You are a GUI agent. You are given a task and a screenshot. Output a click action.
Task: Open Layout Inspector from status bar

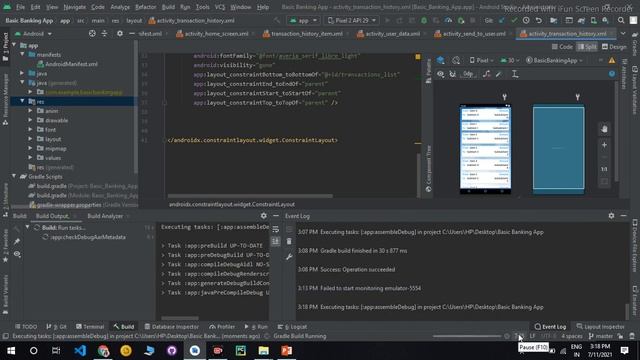[x=601, y=327]
